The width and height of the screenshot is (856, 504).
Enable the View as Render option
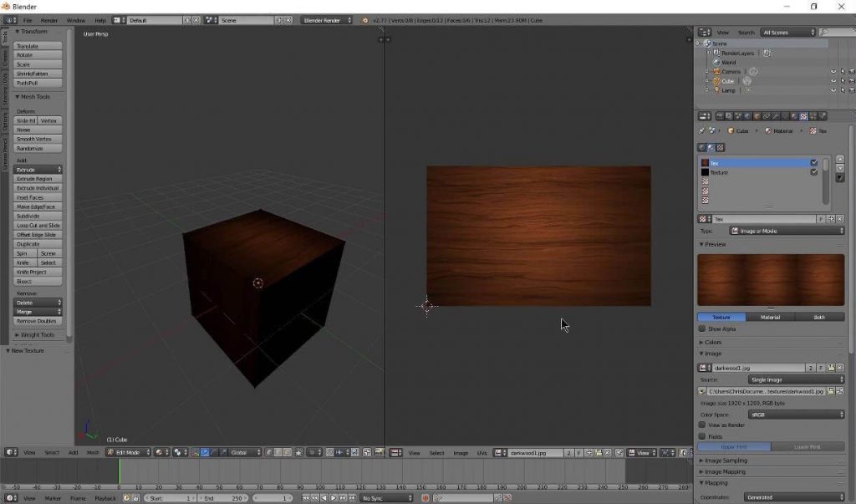coord(701,425)
